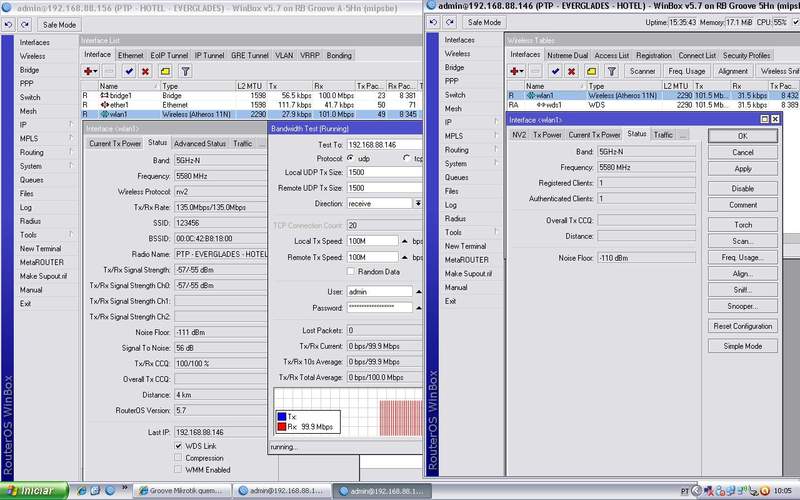Viewport: 800px width, 500px height.
Task: Click red Rx legend swatch
Action: (282, 427)
